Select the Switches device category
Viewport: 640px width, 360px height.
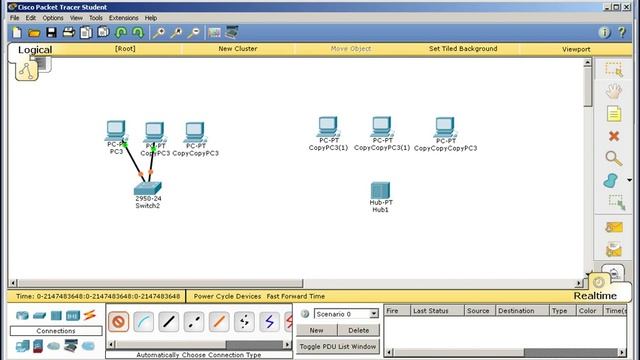(x=39, y=316)
